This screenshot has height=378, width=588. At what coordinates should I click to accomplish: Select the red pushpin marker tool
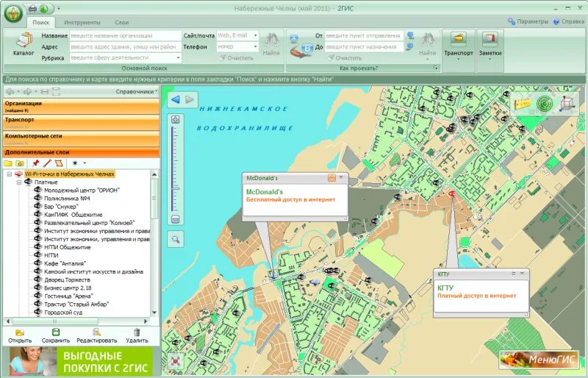pos(35,163)
